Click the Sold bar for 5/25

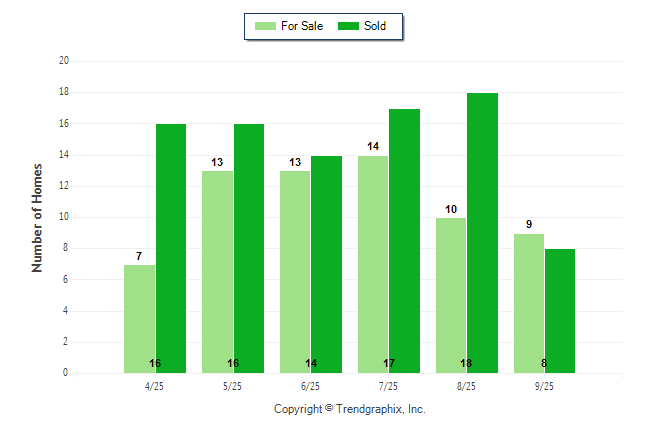[249, 248]
